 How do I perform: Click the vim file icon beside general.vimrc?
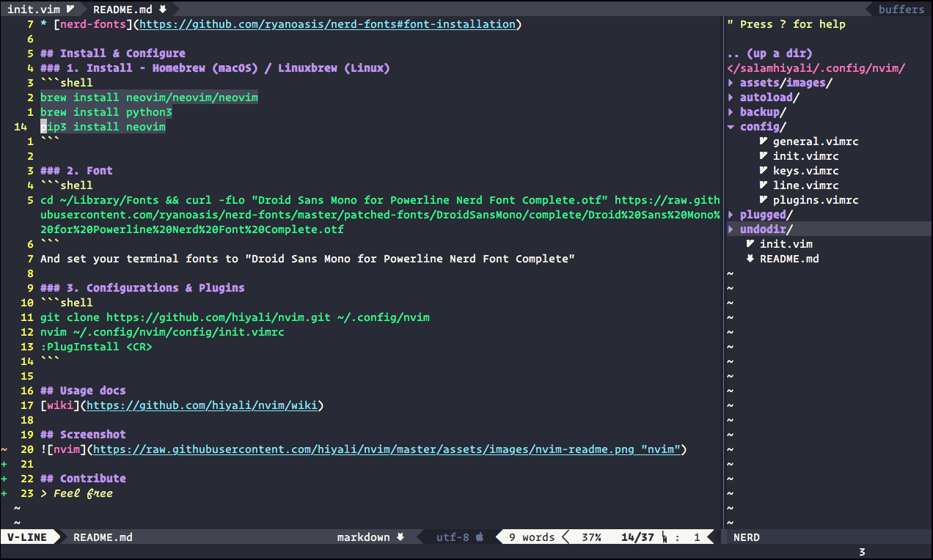click(x=764, y=141)
